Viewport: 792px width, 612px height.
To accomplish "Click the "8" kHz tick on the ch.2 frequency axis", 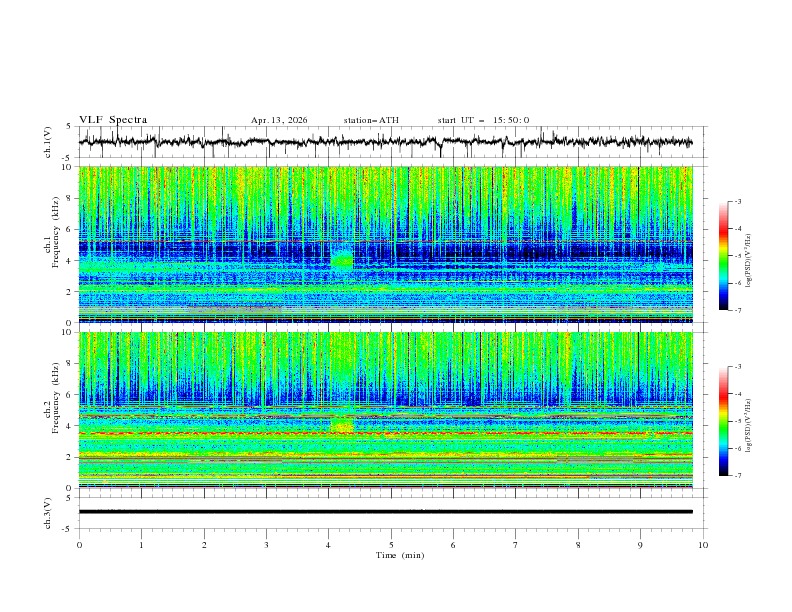I will pyautogui.click(x=70, y=364).
